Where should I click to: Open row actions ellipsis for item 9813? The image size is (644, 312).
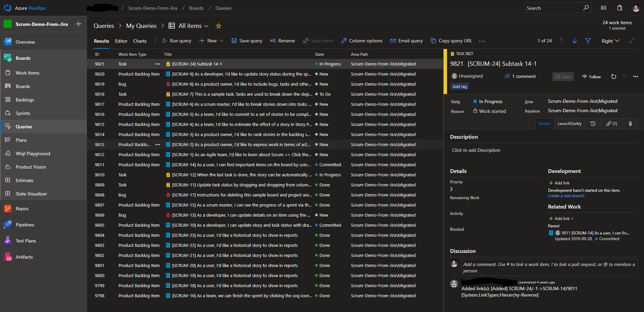157,144
